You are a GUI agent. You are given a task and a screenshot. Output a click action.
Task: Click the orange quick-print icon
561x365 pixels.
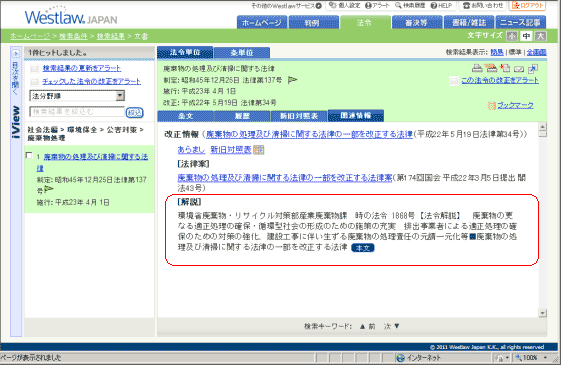click(491, 68)
